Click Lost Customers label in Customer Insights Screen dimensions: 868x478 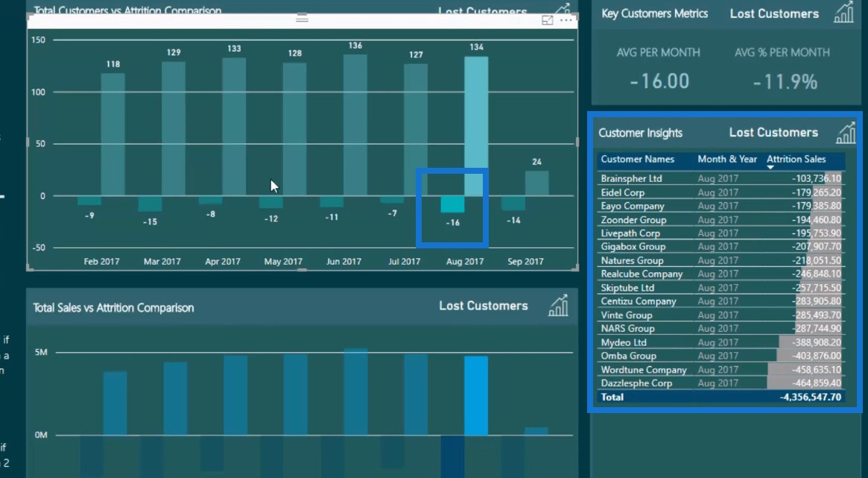pyautogui.click(x=773, y=133)
